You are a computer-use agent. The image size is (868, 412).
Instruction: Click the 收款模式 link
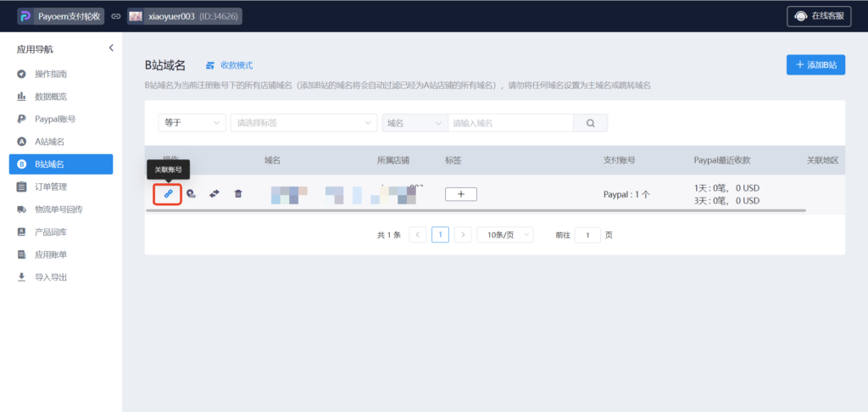coord(229,65)
